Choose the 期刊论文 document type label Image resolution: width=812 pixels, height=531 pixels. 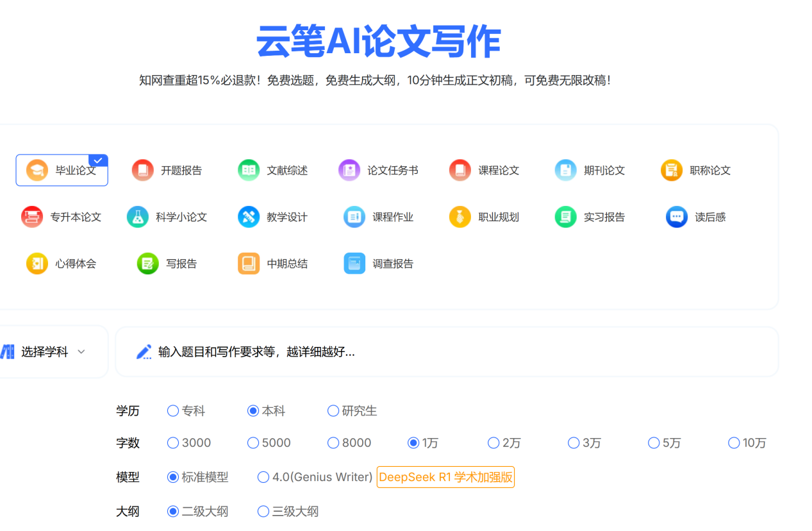pyautogui.click(x=604, y=170)
